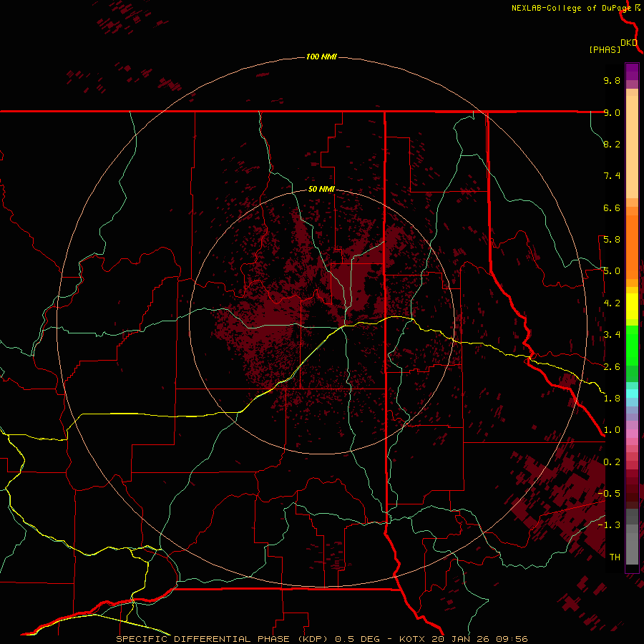The height and width of the screenshot is (644, 644).
Task: Click the 6.6 scale value
Action: 612,208
